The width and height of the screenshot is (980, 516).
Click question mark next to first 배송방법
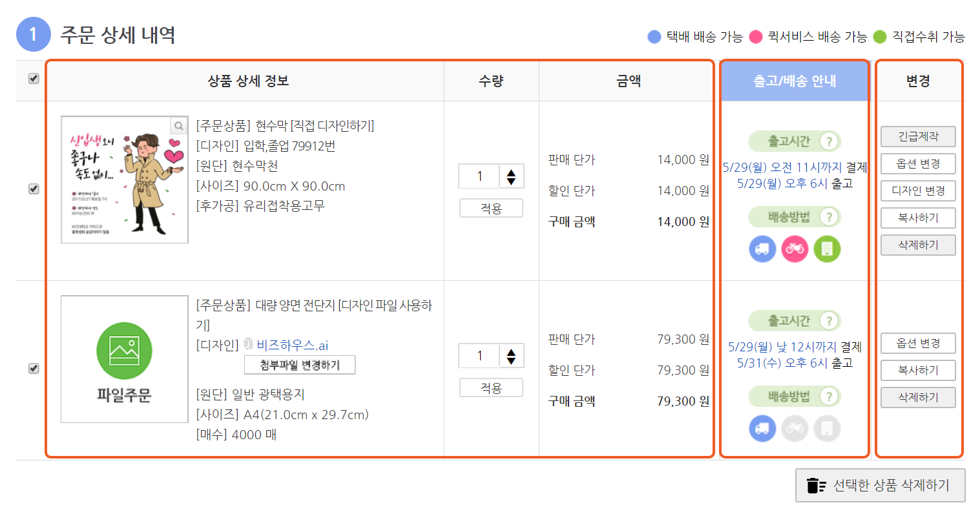click(x=829, y=217)
